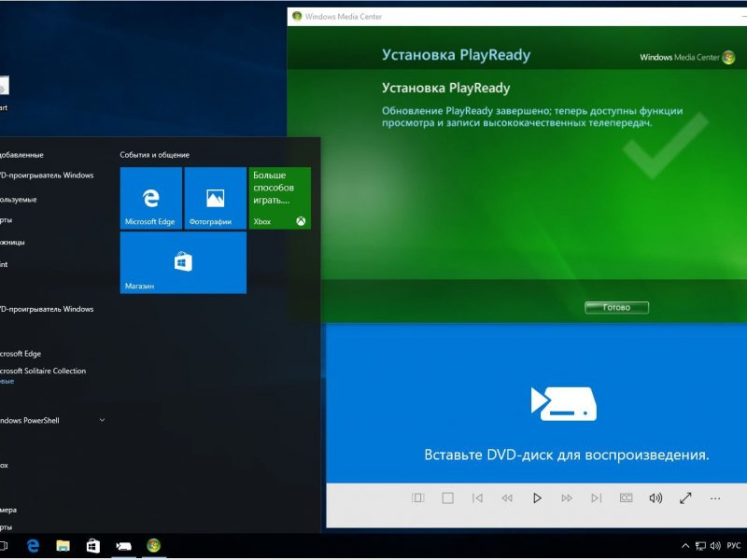Open Microsoft Edge entry in Start app list
747x560 pixels.
pos(21,354)
